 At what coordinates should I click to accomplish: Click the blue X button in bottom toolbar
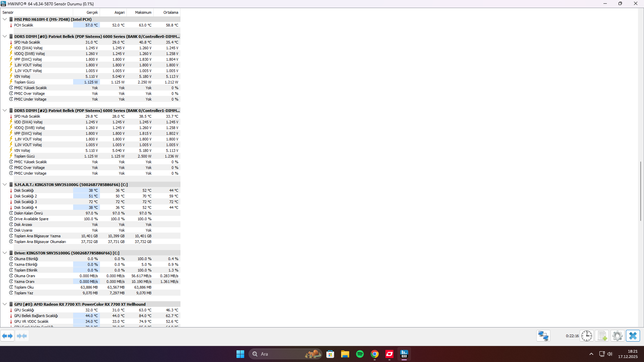pyautogui.click(x=633, y=336)
